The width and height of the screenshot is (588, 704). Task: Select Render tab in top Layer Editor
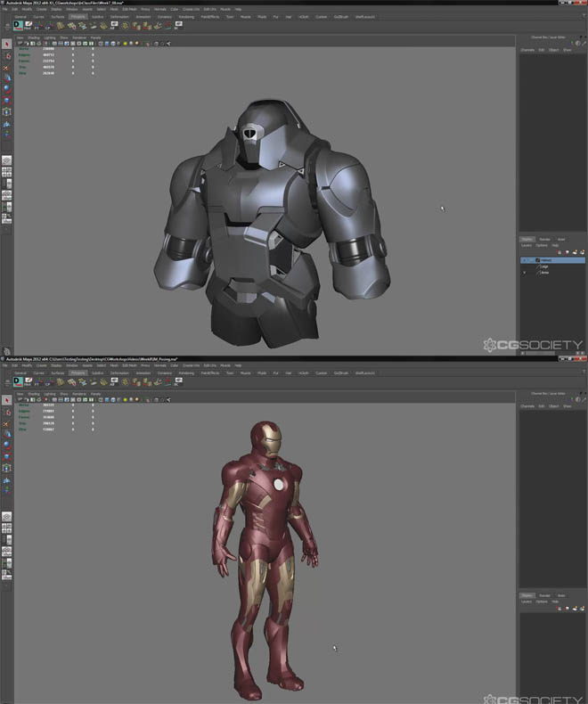click(544, 240)
